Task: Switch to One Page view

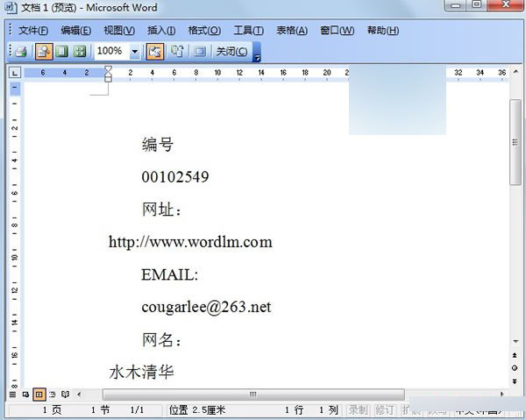Action: [61, 52]
